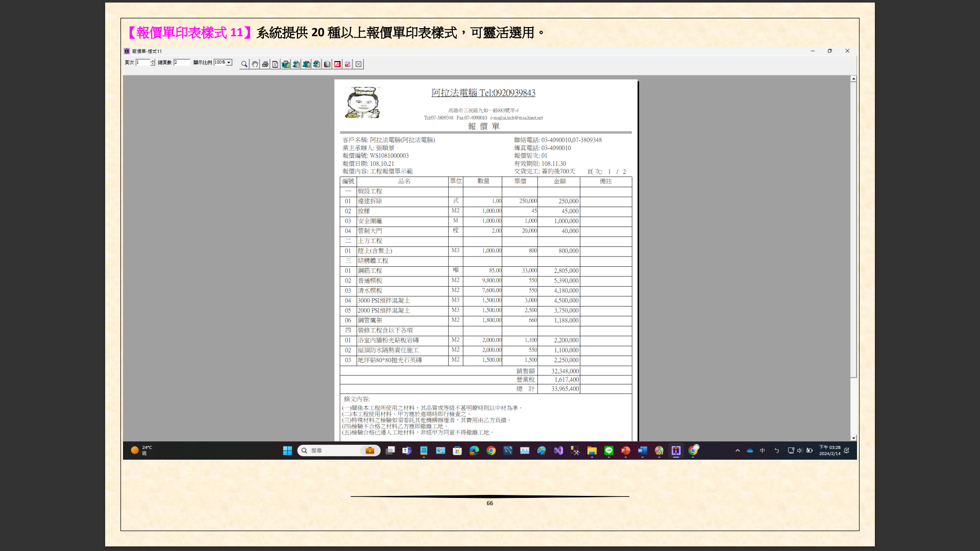Viewport: 980px width, 551px height.
Task: Open LINE app from the taskbar
Action: [x=609, y=450]
